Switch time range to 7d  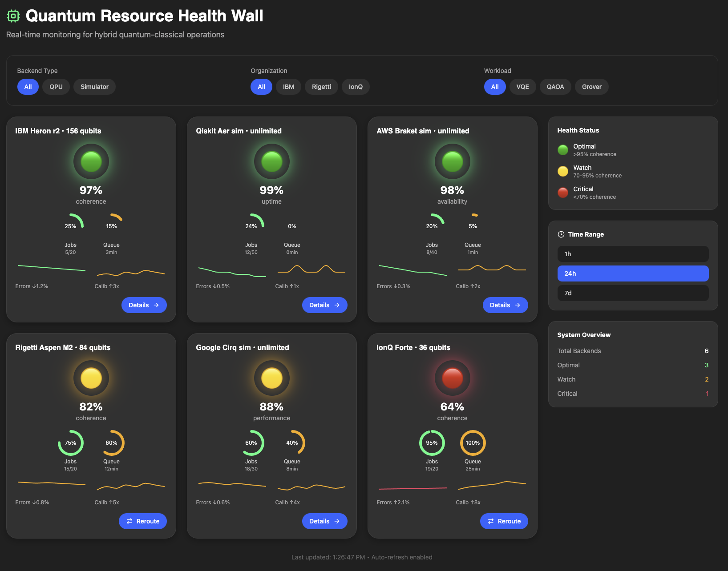pyautogui.click(x=633, y=293)
